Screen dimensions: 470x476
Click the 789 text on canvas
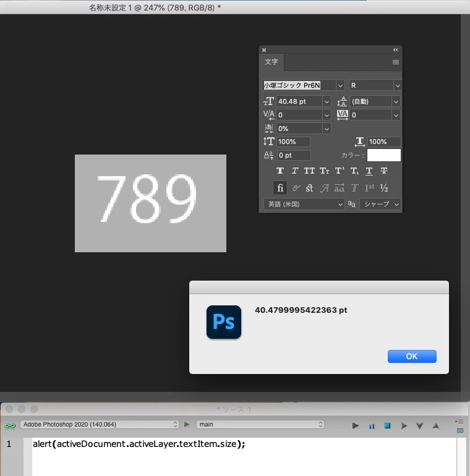pyautogui.click(x=147, y=199)
